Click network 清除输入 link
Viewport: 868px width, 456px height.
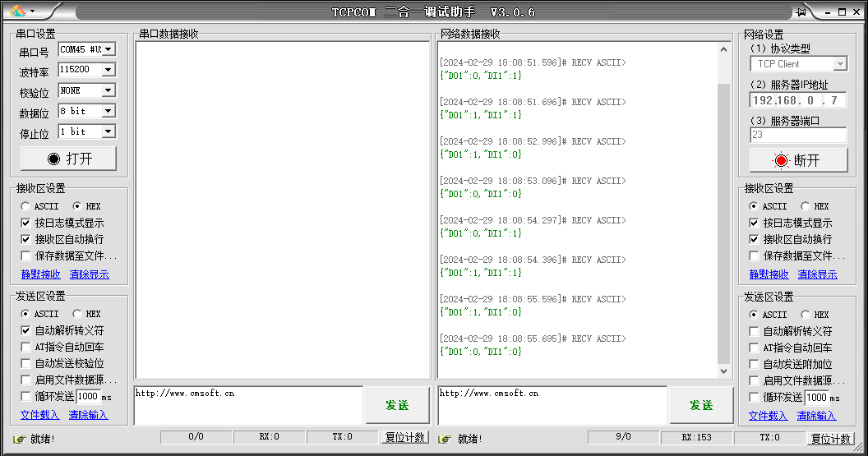point(816,416)
